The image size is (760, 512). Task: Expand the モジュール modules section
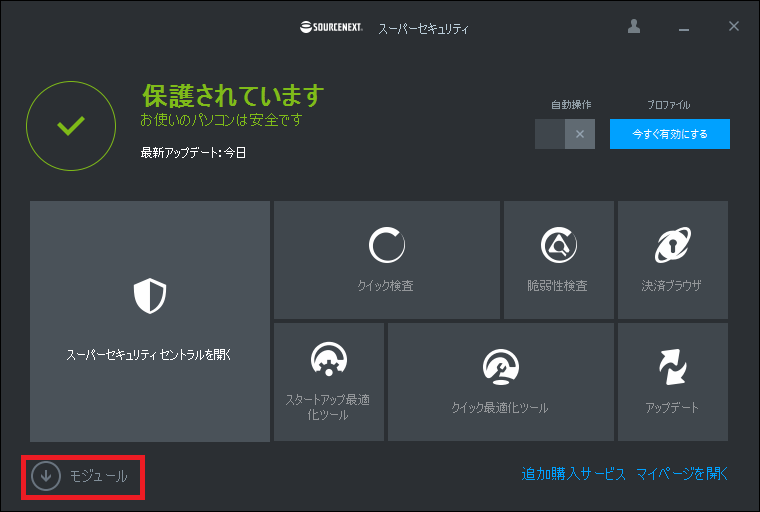[79, 476]
